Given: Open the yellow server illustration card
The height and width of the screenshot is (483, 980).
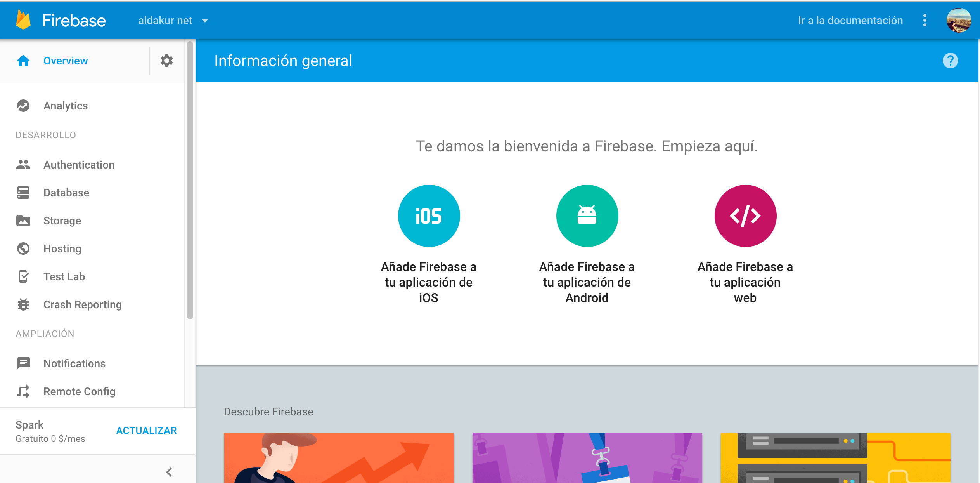Looking at the screenshot, I should [x=835, y=458].
